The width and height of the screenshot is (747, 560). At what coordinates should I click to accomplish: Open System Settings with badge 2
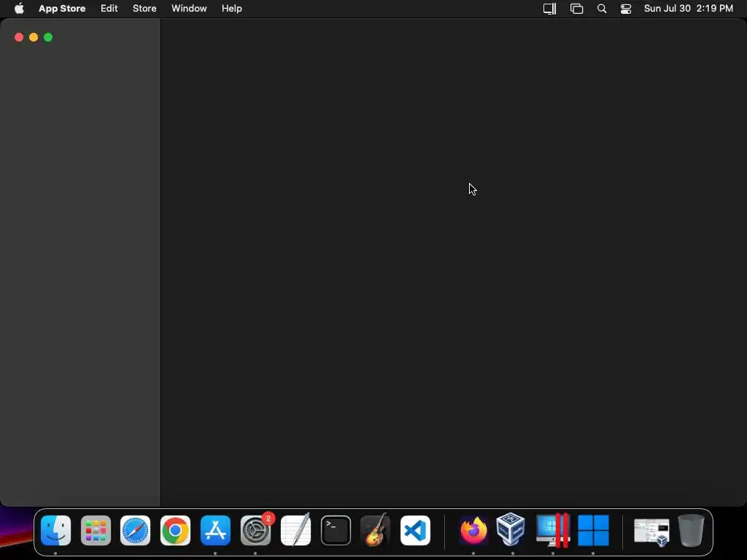(x=256, y=531)
